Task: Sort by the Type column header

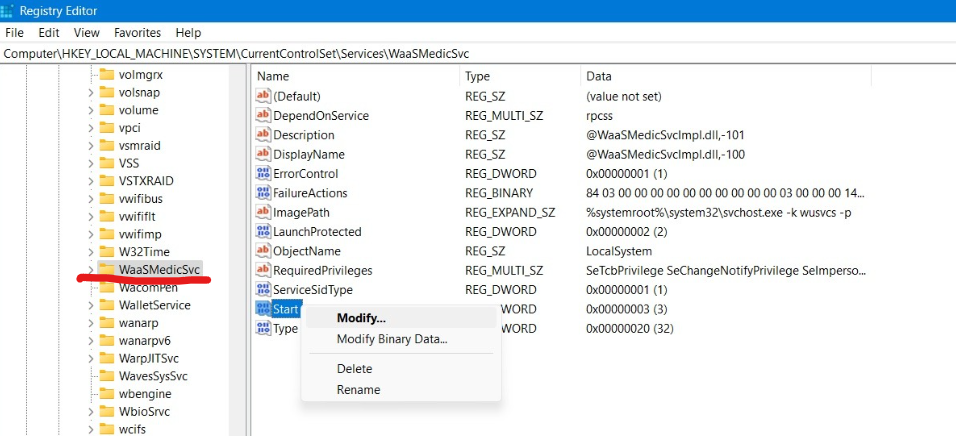Action: pos(520,76)
